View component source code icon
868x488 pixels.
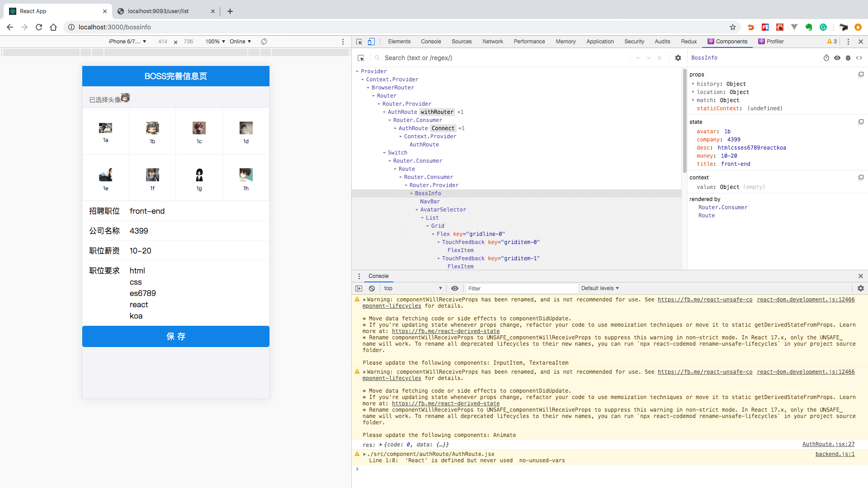tap(859, 58)
